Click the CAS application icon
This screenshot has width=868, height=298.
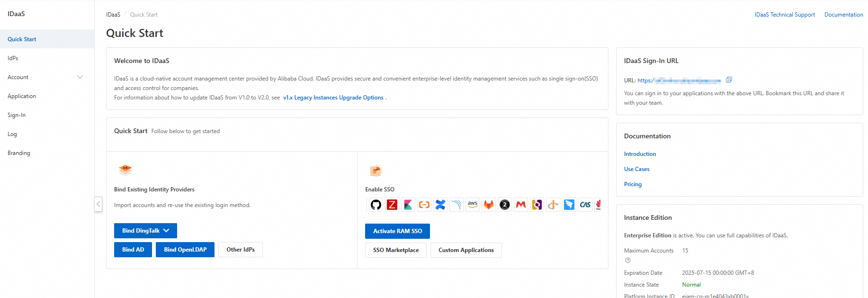click(x=585, y=205)
